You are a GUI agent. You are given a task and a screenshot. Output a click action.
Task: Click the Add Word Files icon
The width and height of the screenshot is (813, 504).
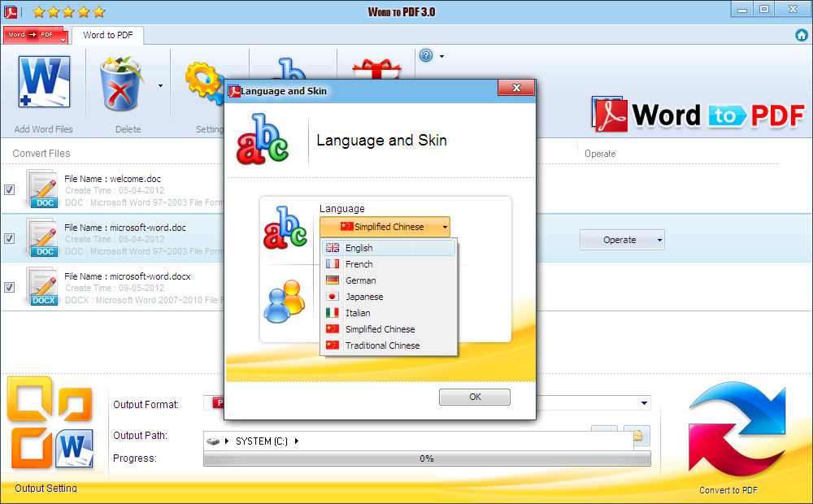pyautogui.click(x=44, y=82)
